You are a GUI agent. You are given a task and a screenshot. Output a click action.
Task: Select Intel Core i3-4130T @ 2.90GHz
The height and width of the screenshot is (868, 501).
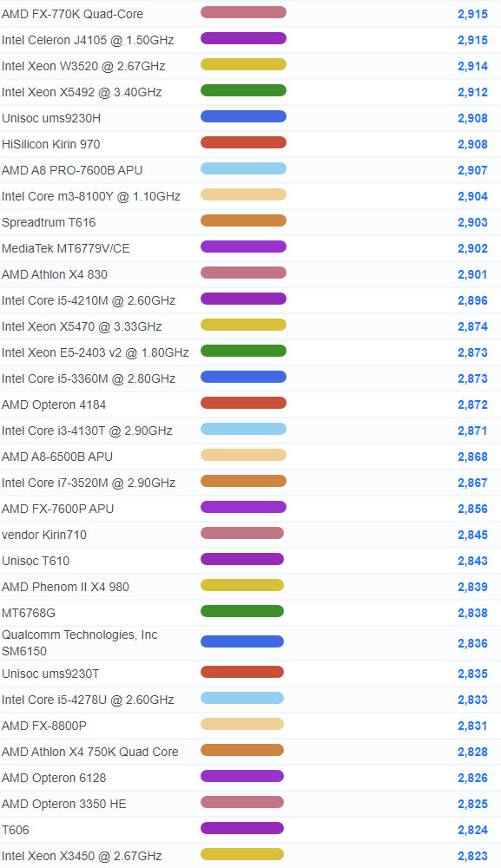pyautogui.click(x=87, y=431)
